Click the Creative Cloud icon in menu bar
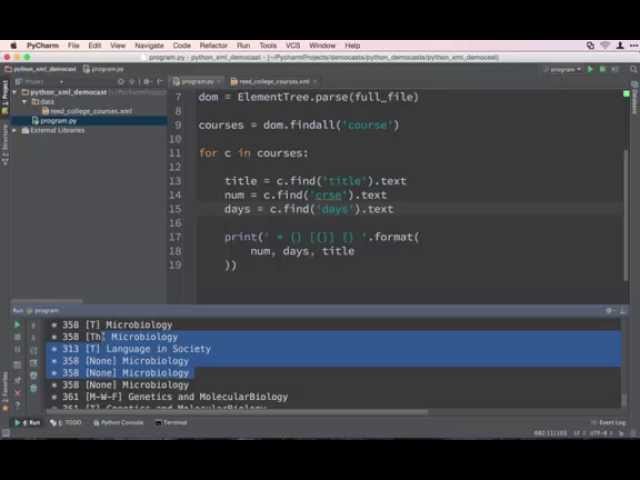This screenshot has height=480, width=640. [x=590, y=45]
